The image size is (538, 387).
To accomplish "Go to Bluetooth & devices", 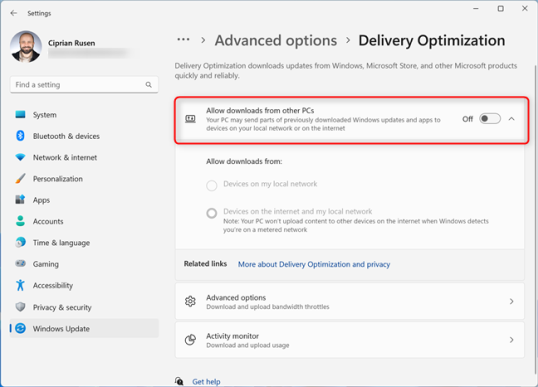I will click(84, 136).
